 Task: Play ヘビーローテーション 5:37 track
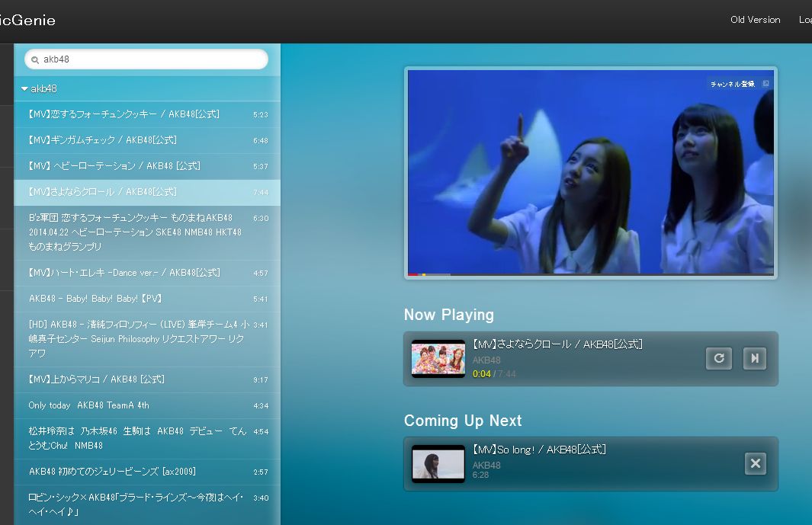pyautogui.click(x=148, y=166)
